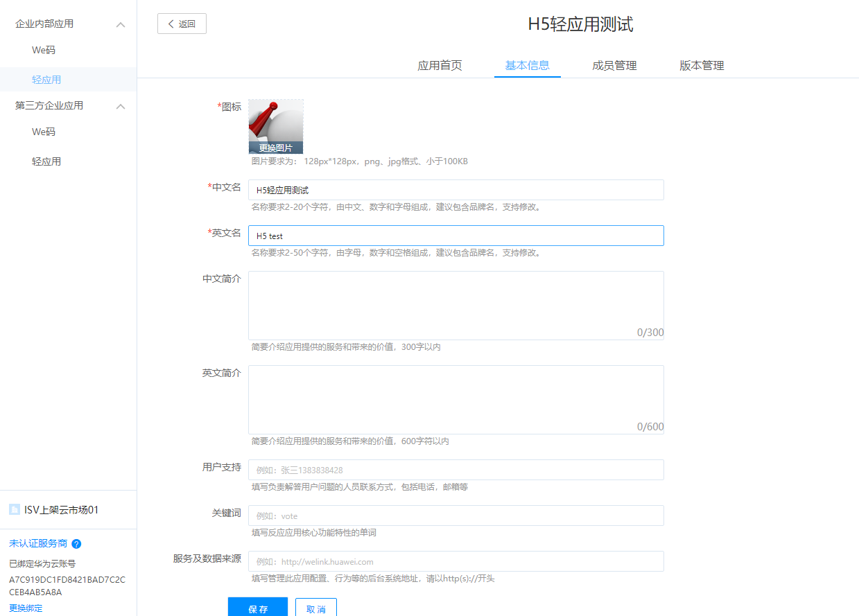Click the back arrow icon inside 返回 button
This screenshot has width=859, height=616.
171,23
